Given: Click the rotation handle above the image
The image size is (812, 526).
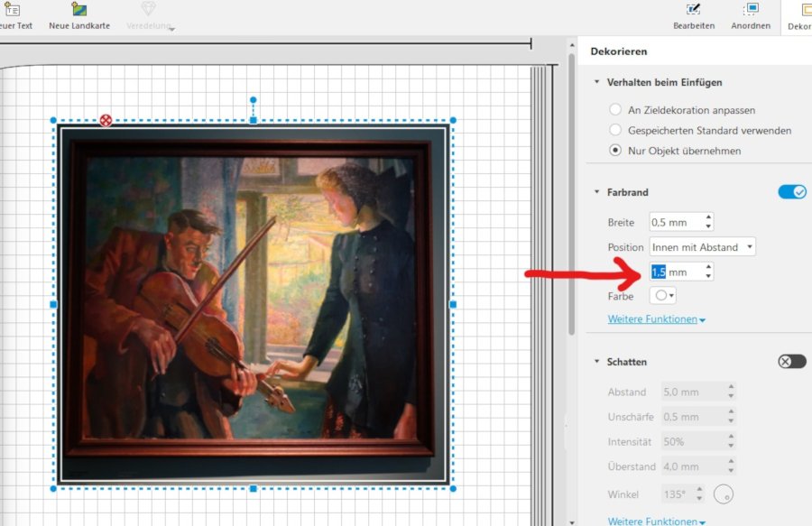Looking at the screenshot, I should 254,100.
